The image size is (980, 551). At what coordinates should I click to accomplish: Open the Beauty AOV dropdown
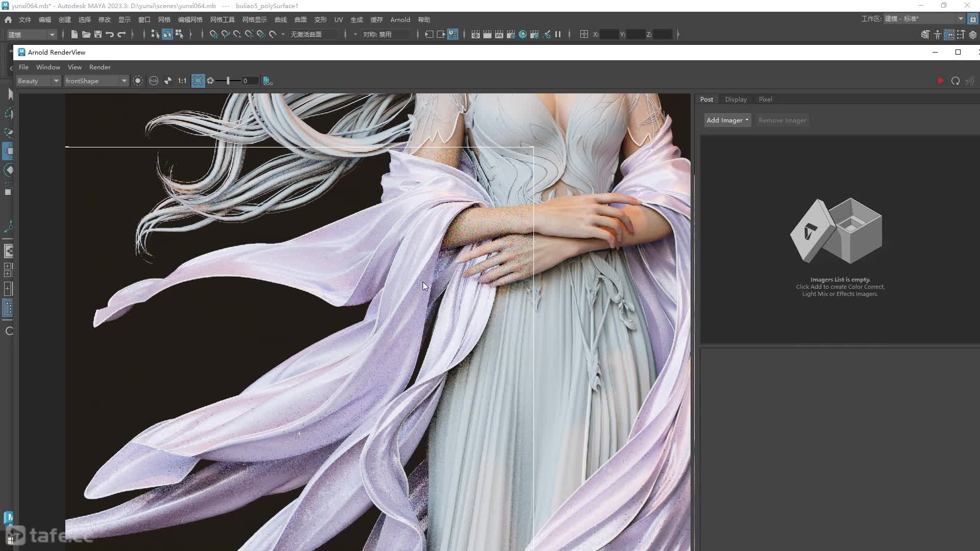point(38,81)
